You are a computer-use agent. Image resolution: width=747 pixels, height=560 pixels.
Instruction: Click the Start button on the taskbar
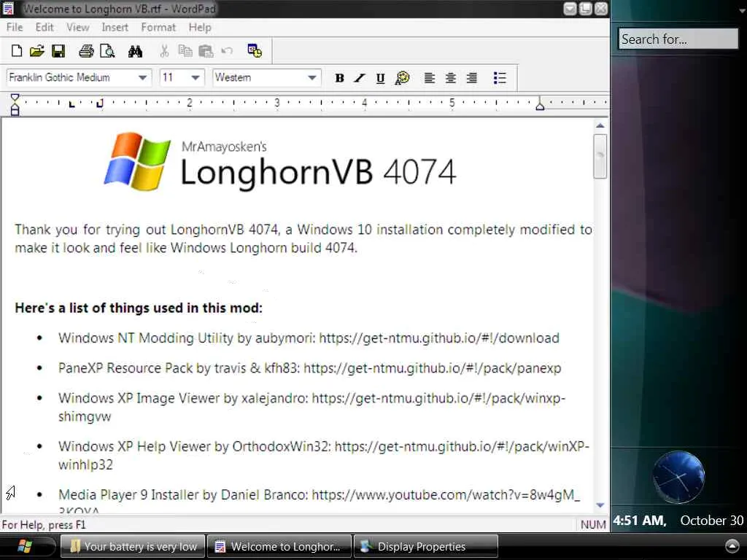pyautogui.click(x=26, y=546)
